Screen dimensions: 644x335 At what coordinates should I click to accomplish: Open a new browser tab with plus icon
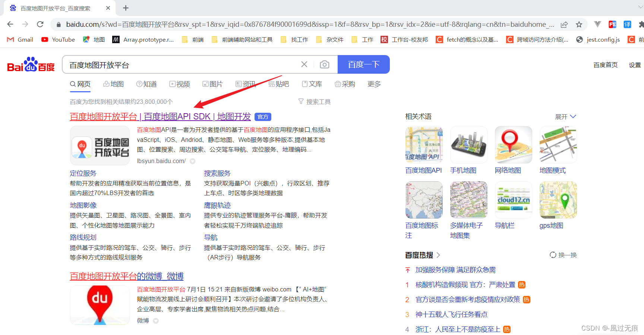126,8
